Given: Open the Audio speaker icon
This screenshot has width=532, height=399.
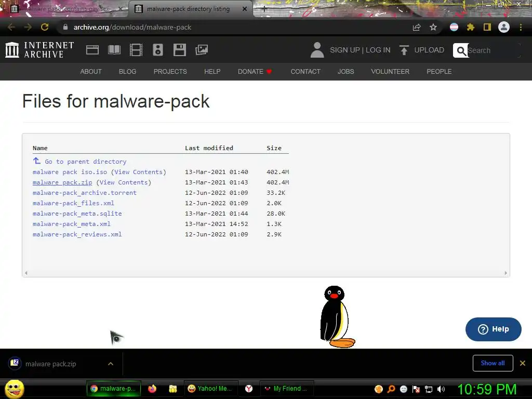Looking at the screenshot, I should pos(158,50).
